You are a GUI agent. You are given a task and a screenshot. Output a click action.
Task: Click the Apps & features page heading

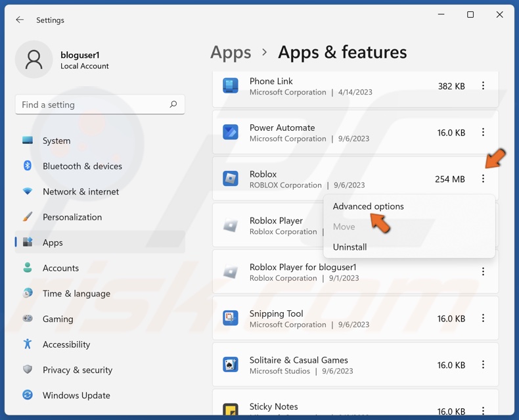pos(342,53)
